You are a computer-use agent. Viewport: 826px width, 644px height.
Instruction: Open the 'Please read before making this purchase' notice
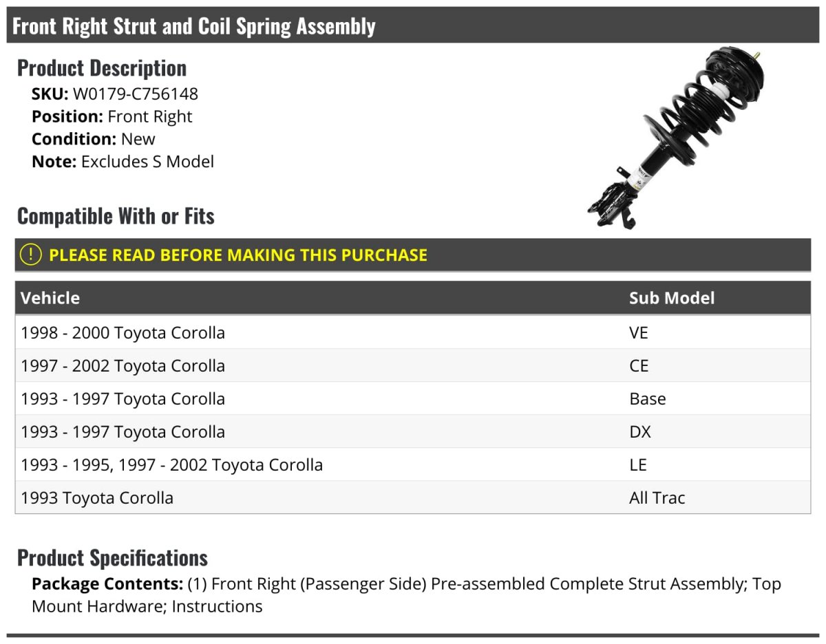point(238,255)
